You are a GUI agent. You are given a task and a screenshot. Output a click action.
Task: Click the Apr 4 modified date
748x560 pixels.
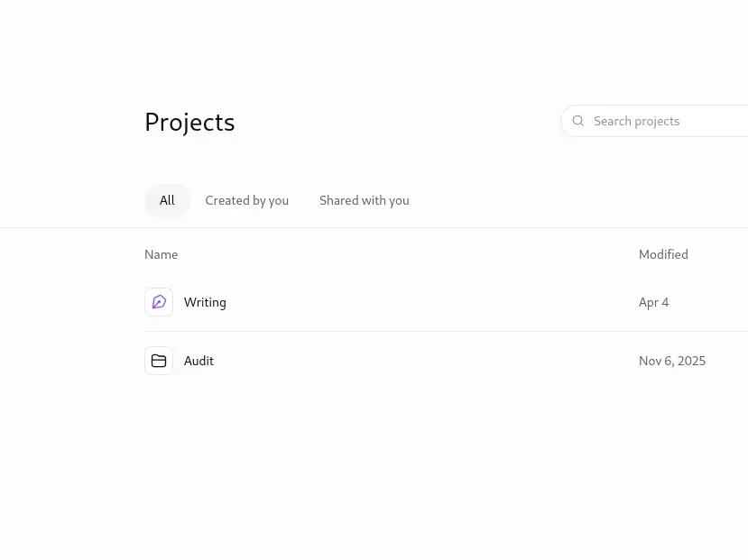coord(653,303)
